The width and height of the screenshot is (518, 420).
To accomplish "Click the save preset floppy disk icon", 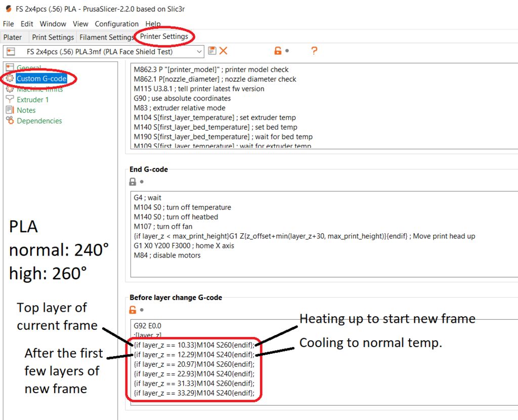I will 212,51.
